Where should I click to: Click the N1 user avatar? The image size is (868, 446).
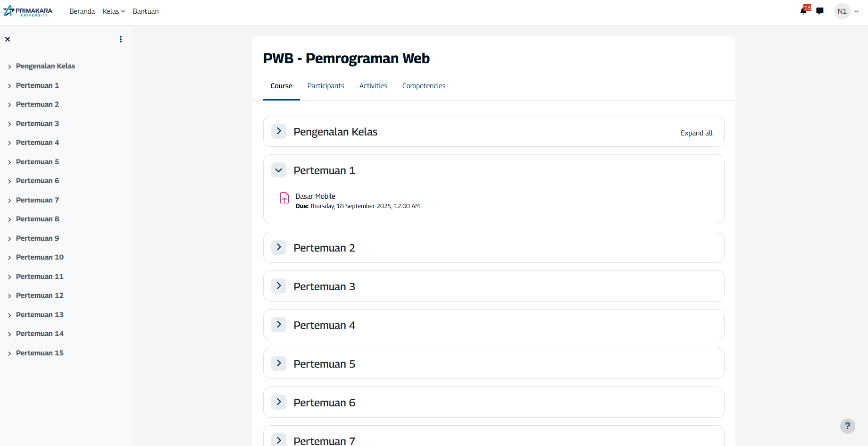click(842, 11)
